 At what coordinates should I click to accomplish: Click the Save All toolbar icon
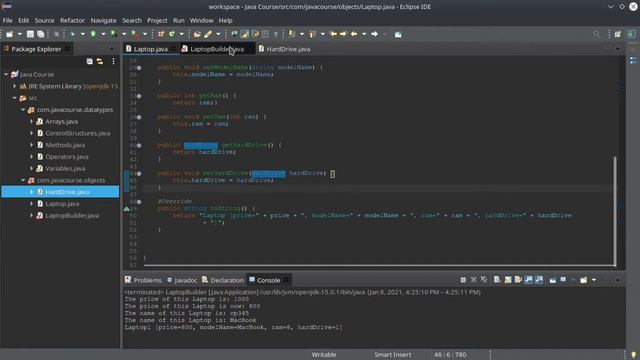pos(41,34)
